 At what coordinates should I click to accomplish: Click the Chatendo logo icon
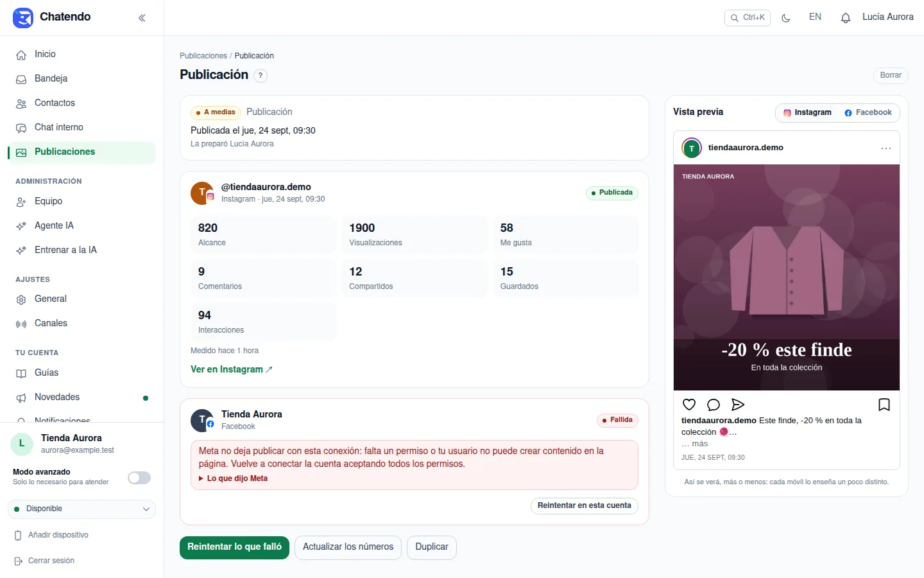(x=23, y=18)
